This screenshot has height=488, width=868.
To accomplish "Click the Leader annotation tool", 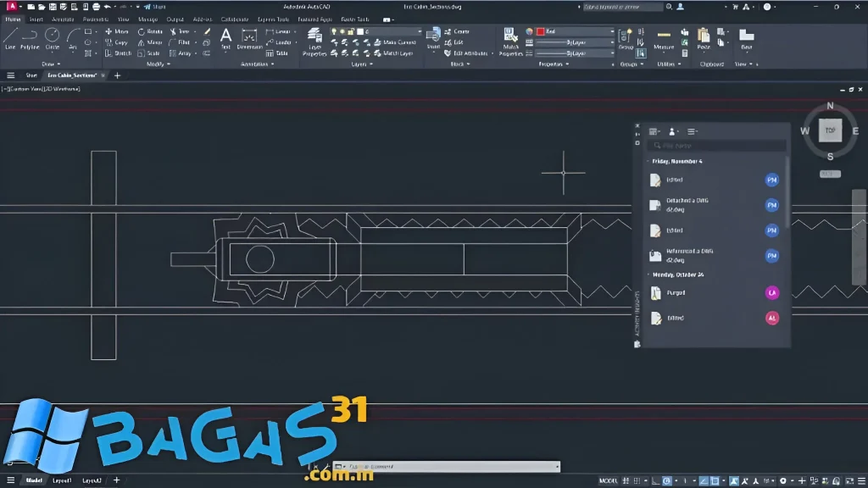I will (x=278, y=42).
